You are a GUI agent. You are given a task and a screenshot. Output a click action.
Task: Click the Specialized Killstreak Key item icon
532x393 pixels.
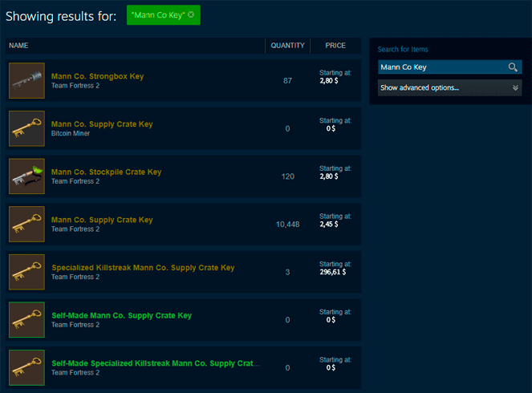[26, 271]
